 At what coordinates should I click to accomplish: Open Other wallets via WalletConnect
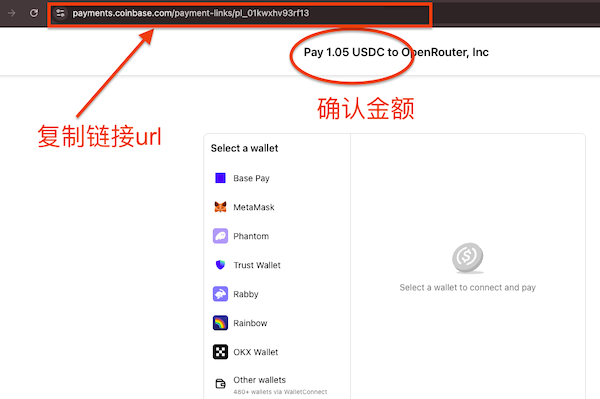(259, 380)
